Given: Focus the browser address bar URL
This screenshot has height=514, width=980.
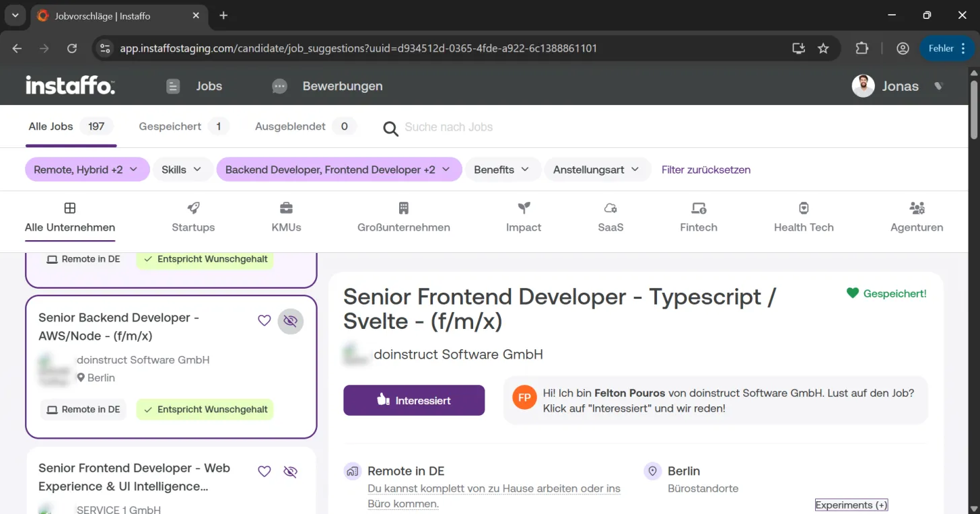Looking at the screenshot, I should coord(358,48).
